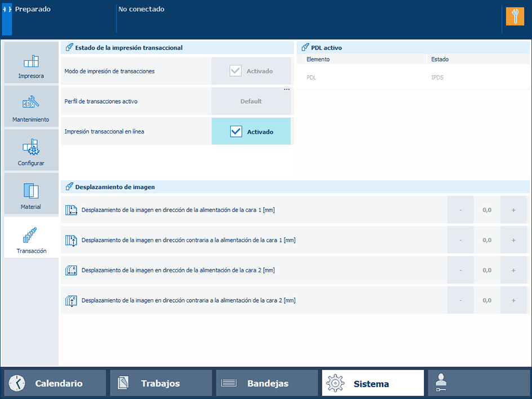This screenshot has width=532, height=399.
Task: Click the icon beside PDL activo header
Action: [305, 47]
